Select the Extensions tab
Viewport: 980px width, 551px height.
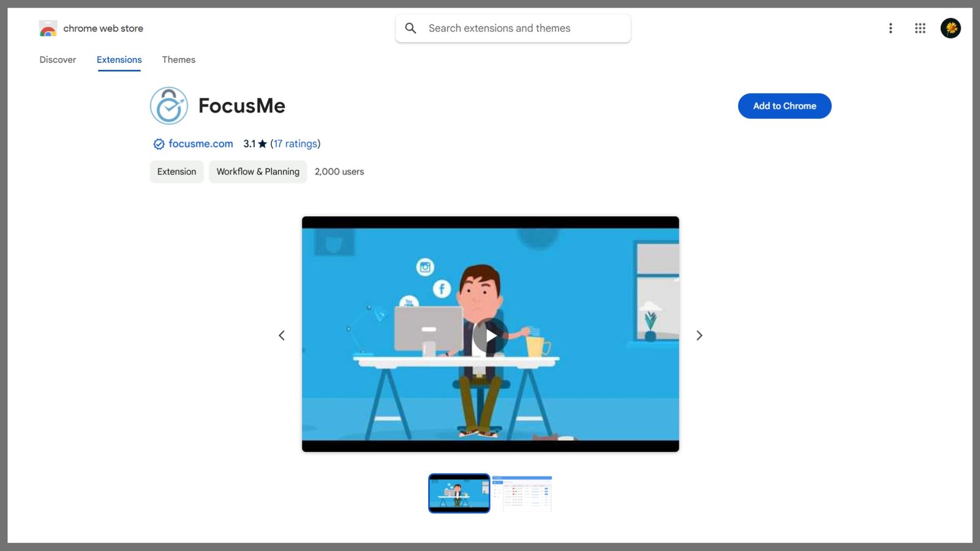tap(119, 59)
